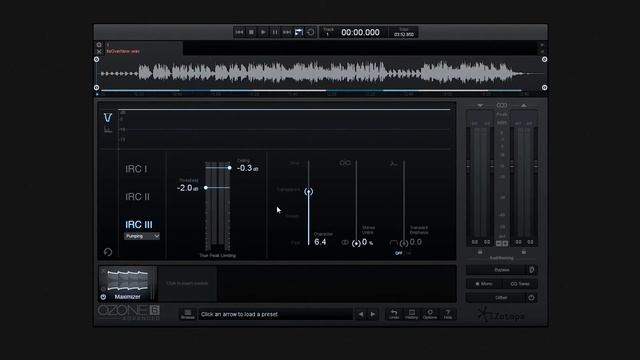
Task: Click the preset name field
Action: [276, 314]
